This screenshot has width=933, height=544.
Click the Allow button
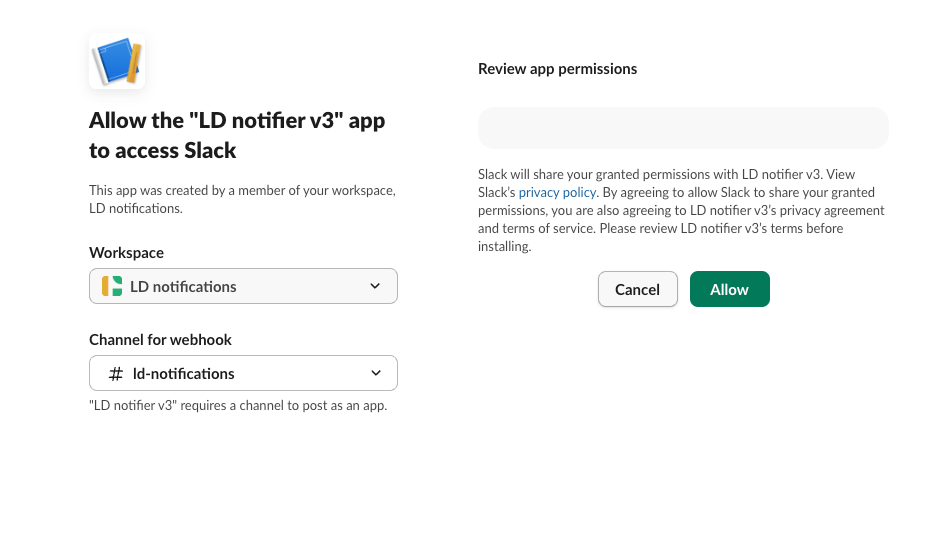tap(730, 289)
